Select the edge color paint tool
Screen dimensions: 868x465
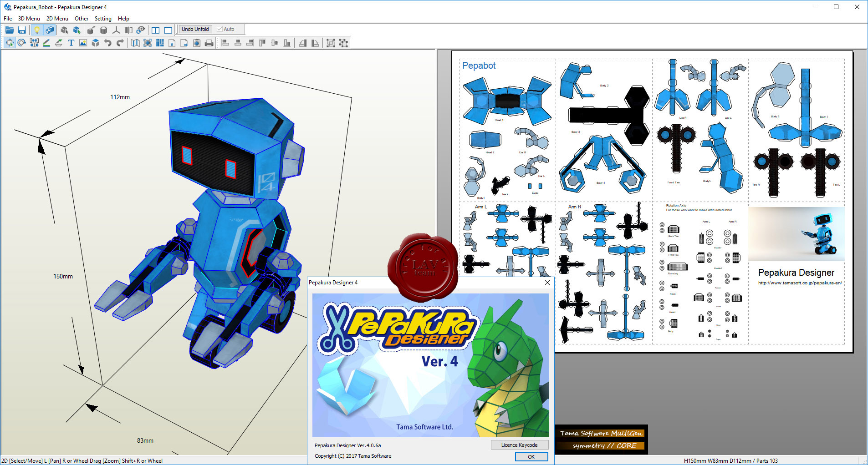pyautogui.click(x=59, y=43)
